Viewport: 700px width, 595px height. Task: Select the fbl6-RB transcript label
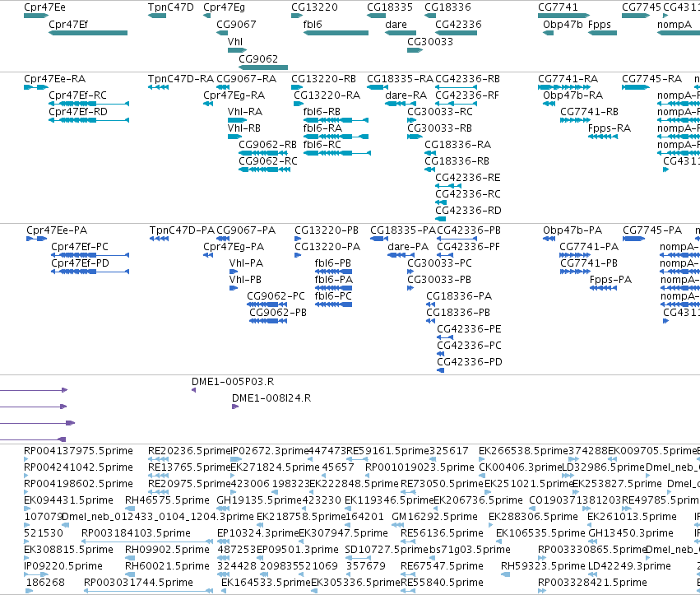tap(322, 112)
